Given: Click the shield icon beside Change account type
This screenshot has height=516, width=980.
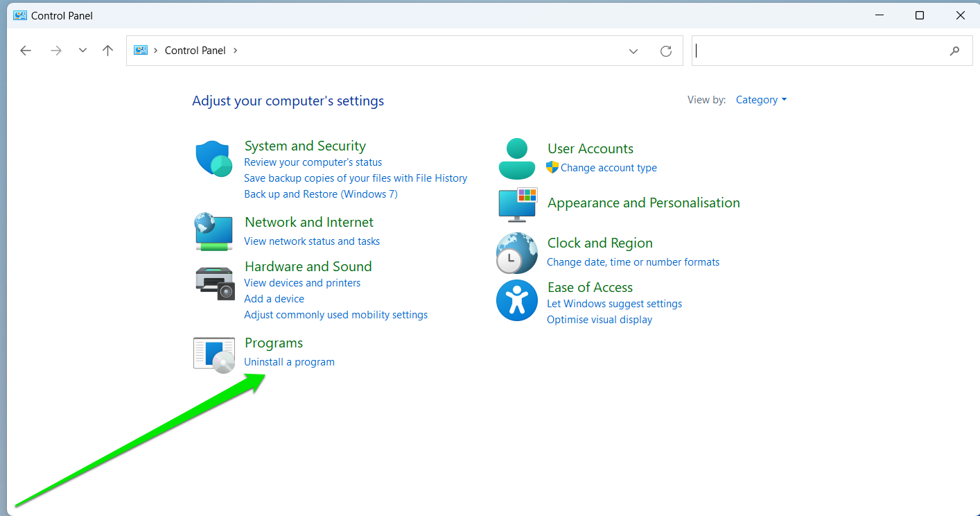Looking at the screenshot, I should [x=552, y=167].
